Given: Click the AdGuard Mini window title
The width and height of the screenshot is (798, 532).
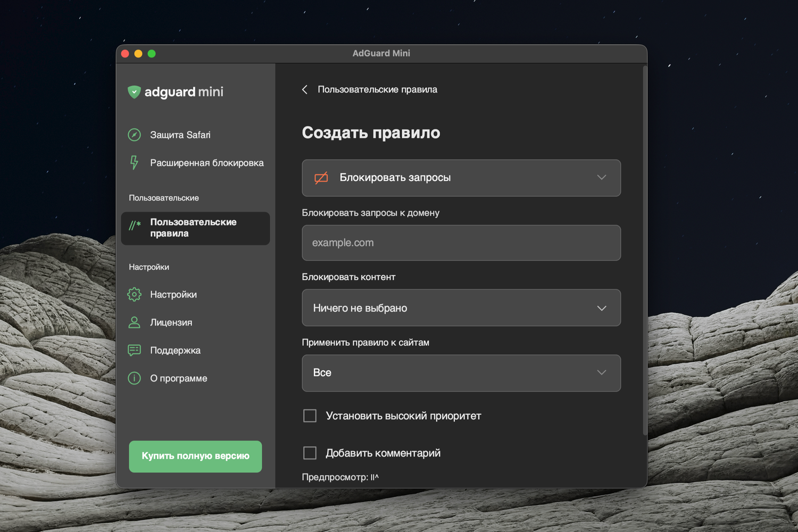Looking at the screenshot, I should 381,53.
